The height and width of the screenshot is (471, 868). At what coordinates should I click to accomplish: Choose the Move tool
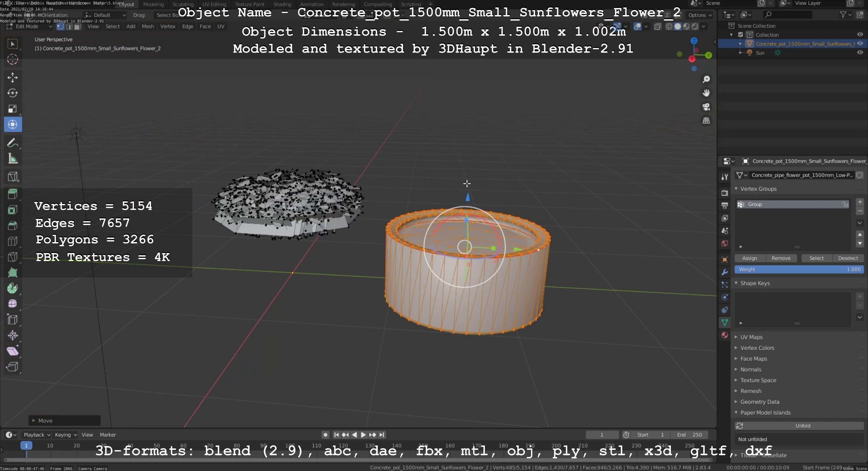click(13, 77)
